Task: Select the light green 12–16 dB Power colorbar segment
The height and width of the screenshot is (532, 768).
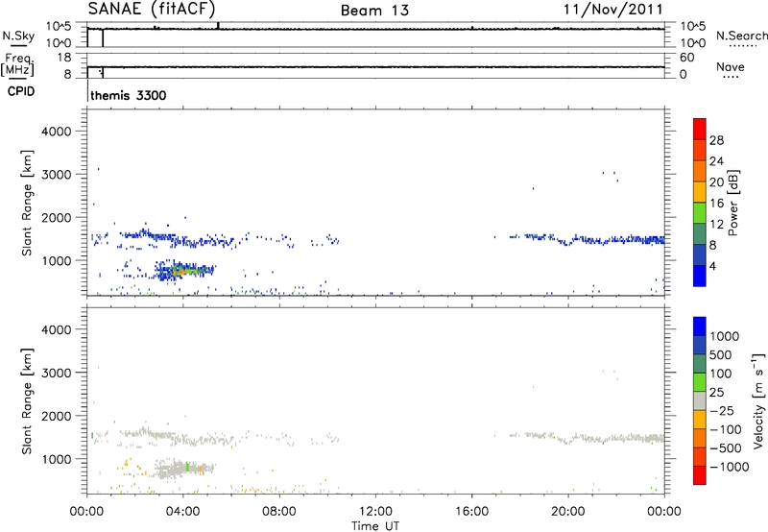Action: (700, 212)
